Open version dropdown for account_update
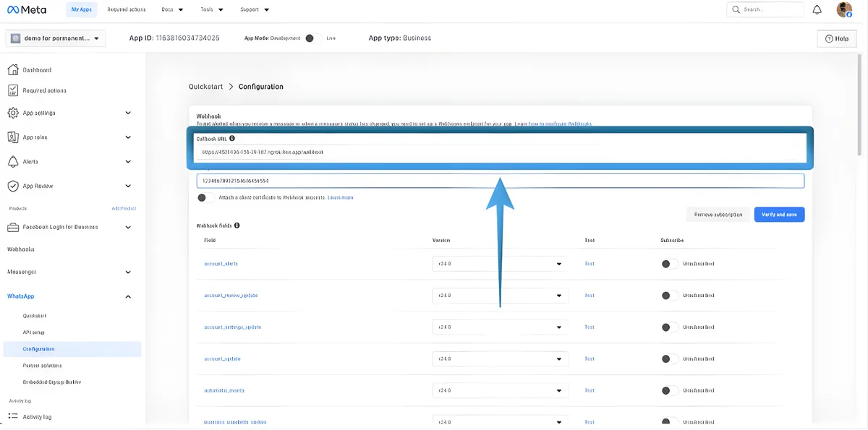Image resolution: width=868 pixels, height=430 pixels. [500, 359]
